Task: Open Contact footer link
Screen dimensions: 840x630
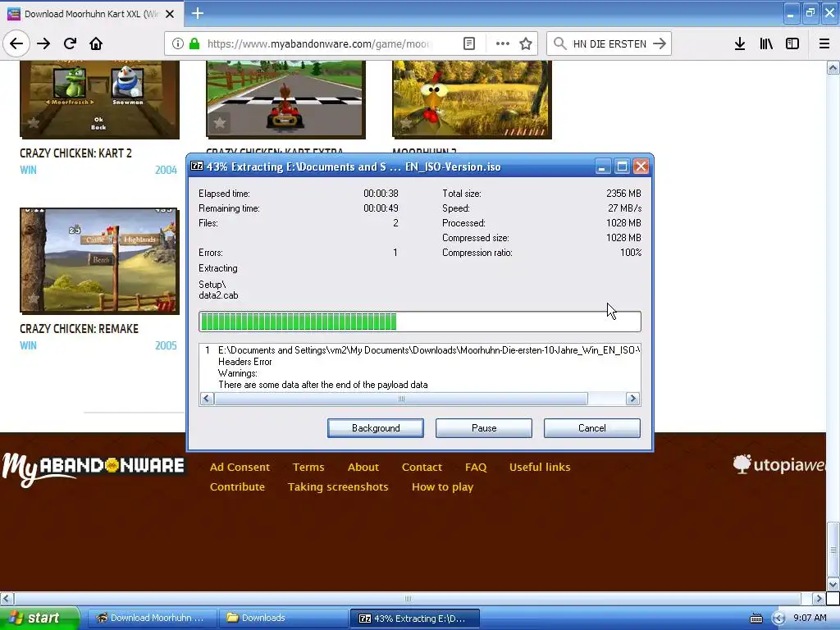Action: pyautogui.click(x=422, y=467)
